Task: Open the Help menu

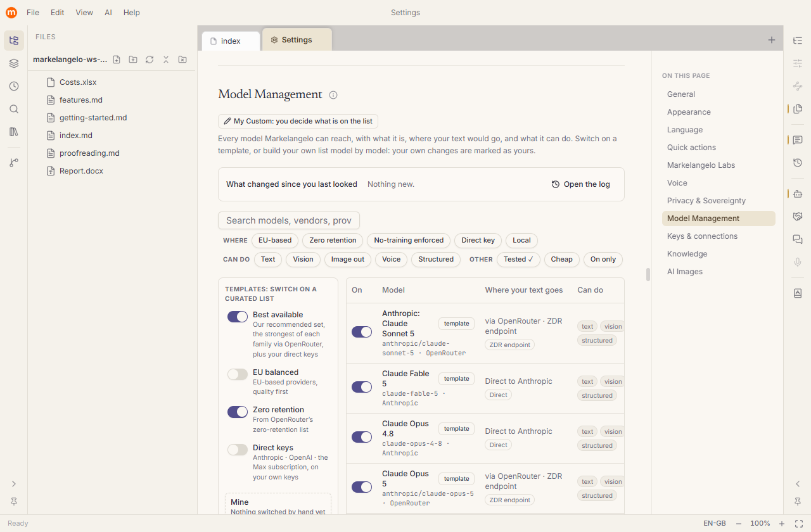Action: pos(132,13)
